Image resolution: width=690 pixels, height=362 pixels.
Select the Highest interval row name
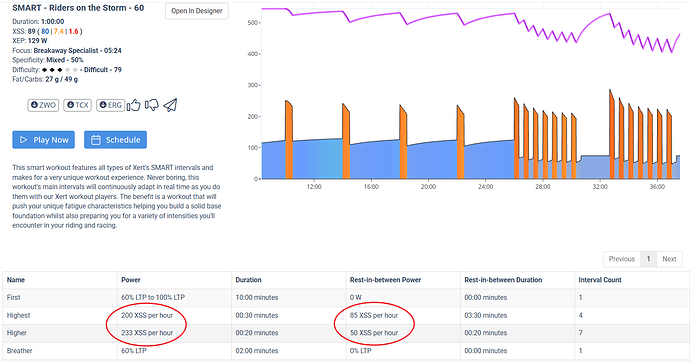click(x=18, y=315)
